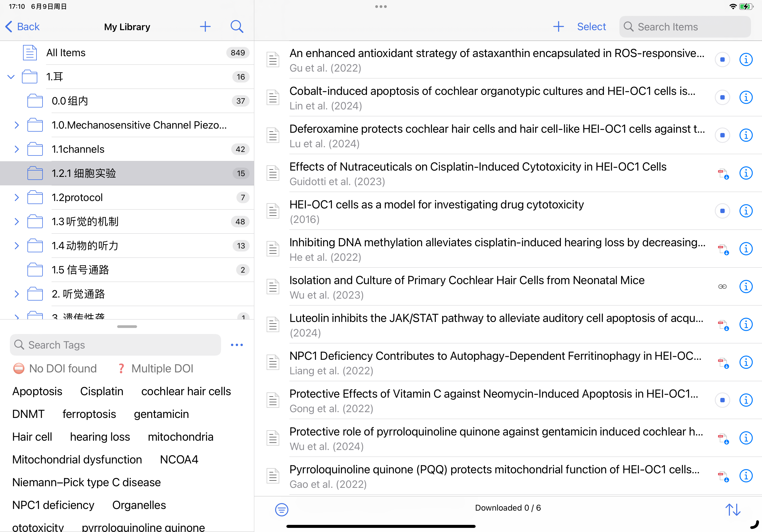Open Isolation and Culture of Primary Cochlear item
The height and width of the screenshot is (532, 762).
click(x=508, y=287)
